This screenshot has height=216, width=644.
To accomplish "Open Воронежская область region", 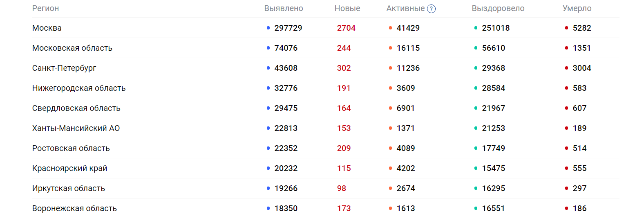I will (x=75, y=209).
